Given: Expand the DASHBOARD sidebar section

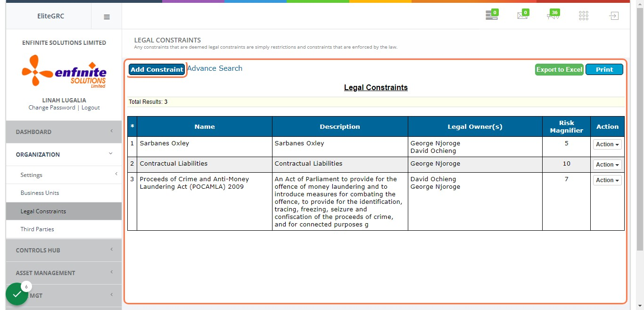Looking at the screenshot, I should (64, 132).
